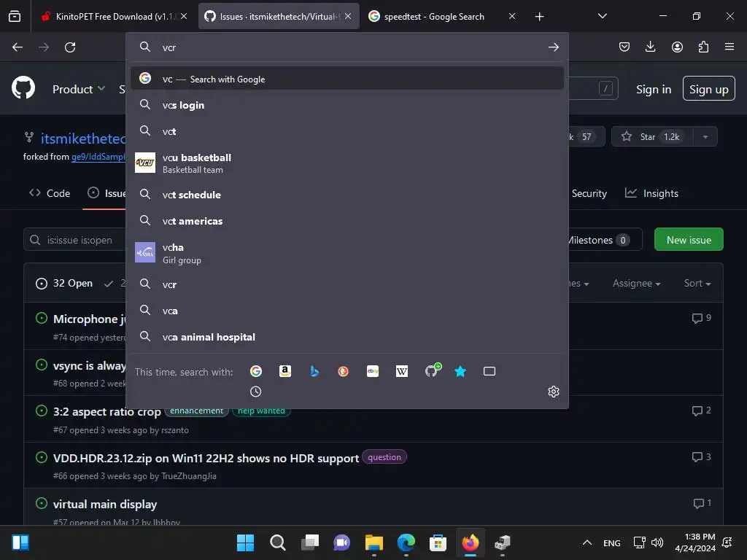Add GitHub search engine icon

pos(432,370)
